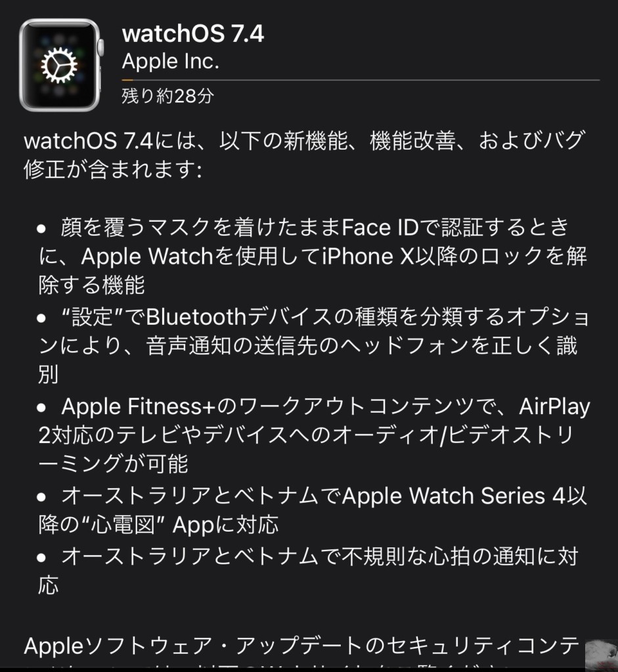The image size is (618, 672).
Task: Select the bullet marker beside Apple Fitness+
Action: [41, 408]
